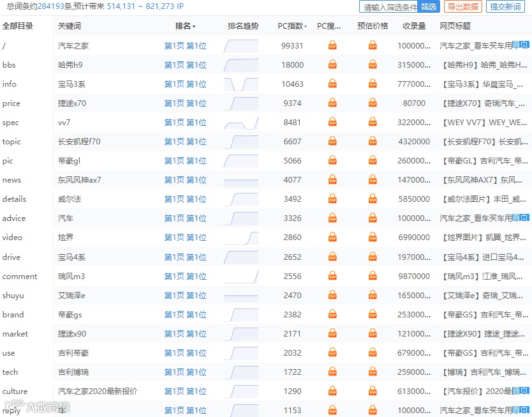The height and width of the screenshot is (417, 532).
Task: Click 预估价格 VIP lock icon for 吉利博瑞
Action: coord(373,372)
